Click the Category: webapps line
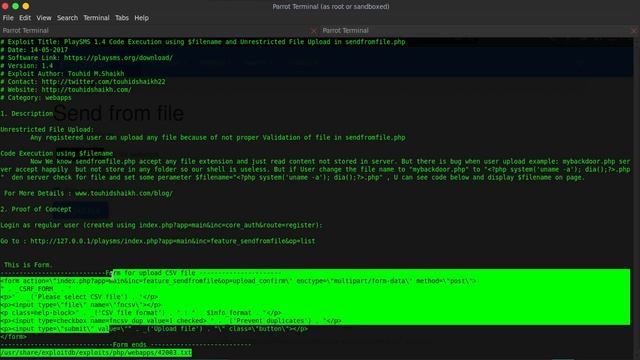 pyautogui.click(x=36, y=98)
